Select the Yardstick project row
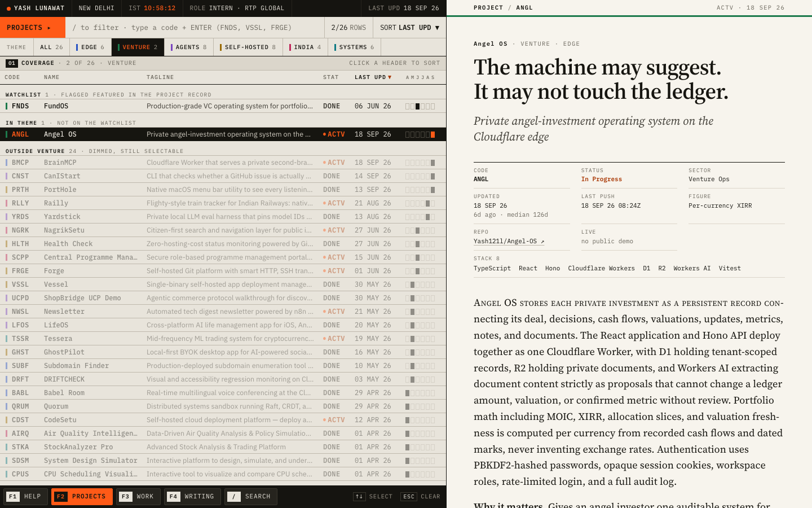812x508 pixels. pyautogui.click(x=223, y=217)
